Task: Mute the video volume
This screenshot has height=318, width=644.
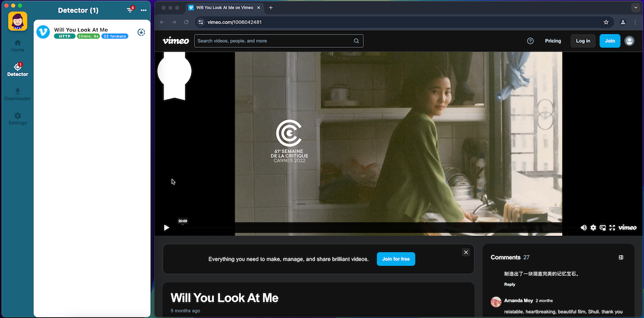Action: [x=584, y=228]
